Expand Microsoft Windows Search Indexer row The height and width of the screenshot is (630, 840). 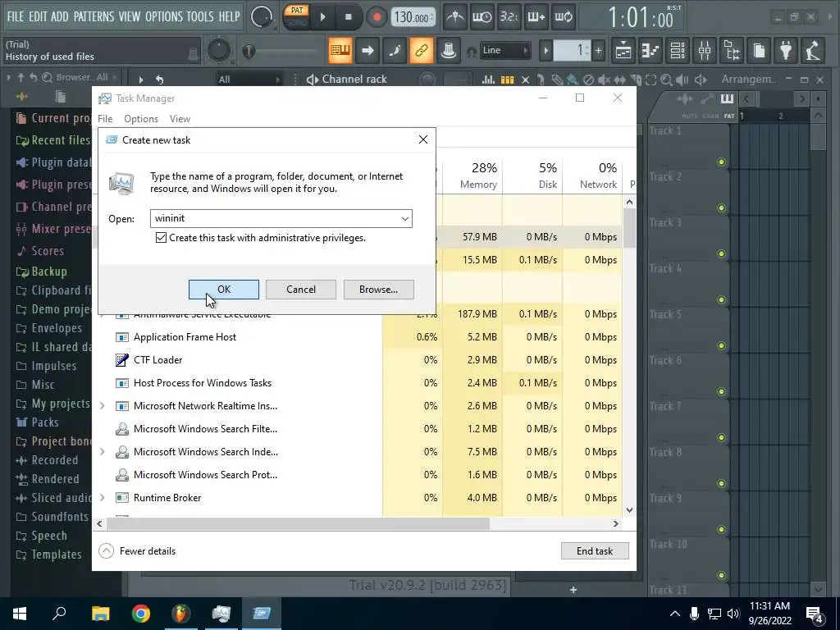click(102, 452)
